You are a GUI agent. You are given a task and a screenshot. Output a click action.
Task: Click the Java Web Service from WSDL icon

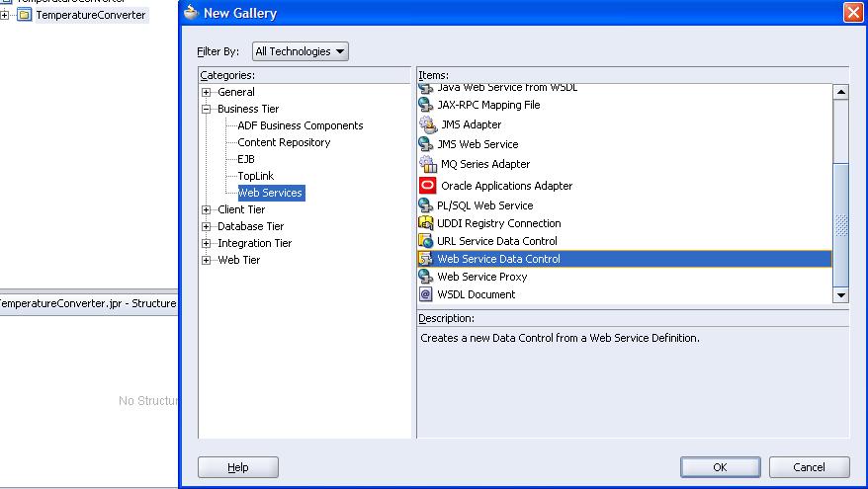[425, 88]
